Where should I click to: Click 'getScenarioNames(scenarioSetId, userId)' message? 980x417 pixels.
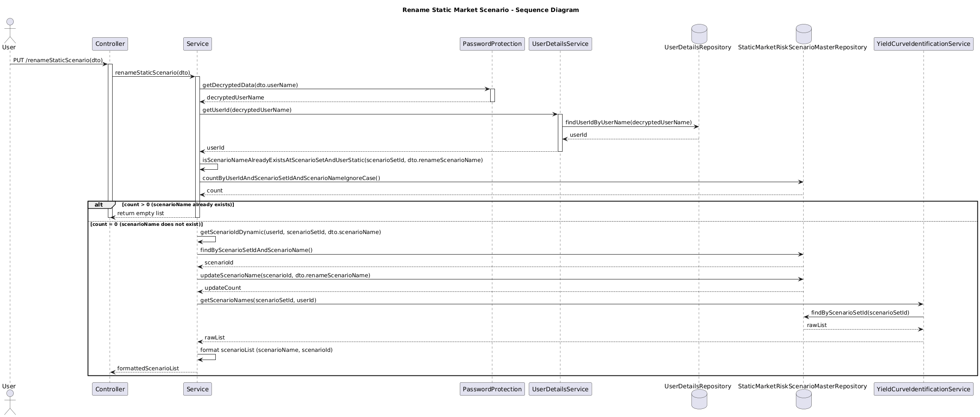(x=258, y=300)
